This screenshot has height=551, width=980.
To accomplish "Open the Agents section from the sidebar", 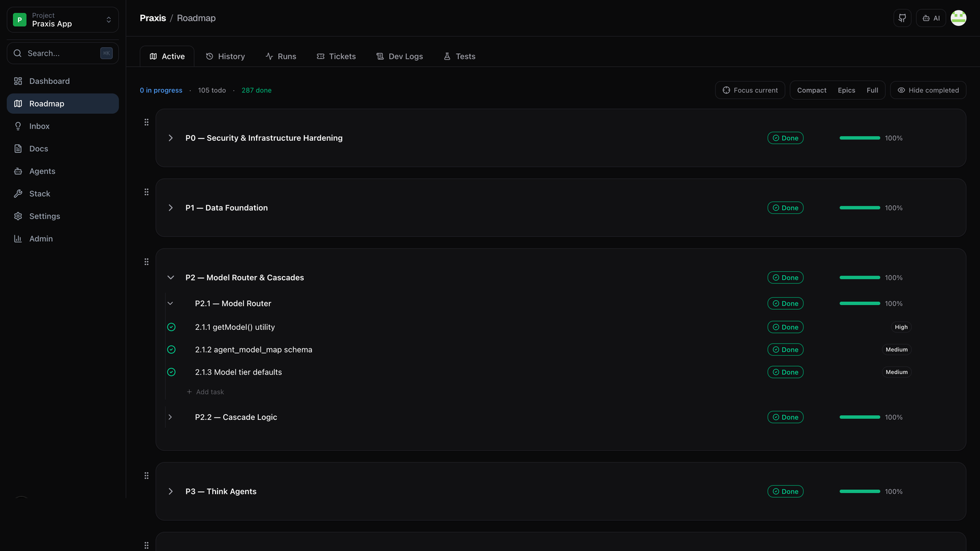I will [x=41, y=171].
